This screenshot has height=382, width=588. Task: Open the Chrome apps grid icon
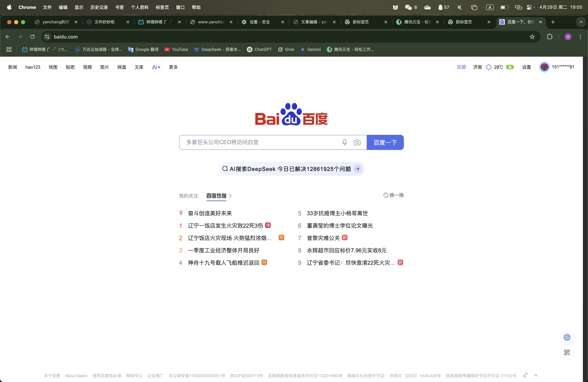tap(9, 49)
